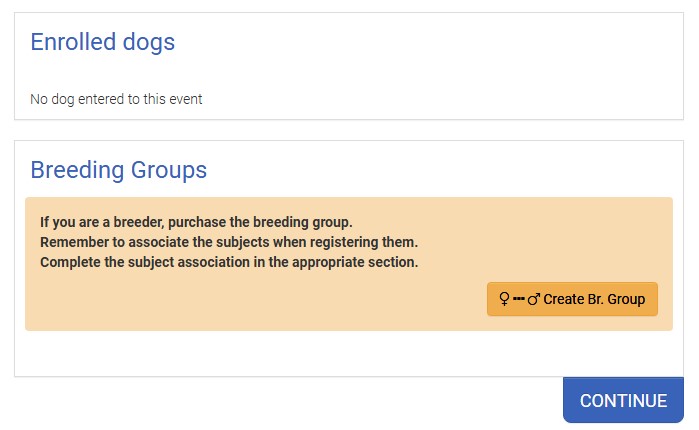Click the female symbol icon
Screen dimensions: 699x430
(504, 299)
